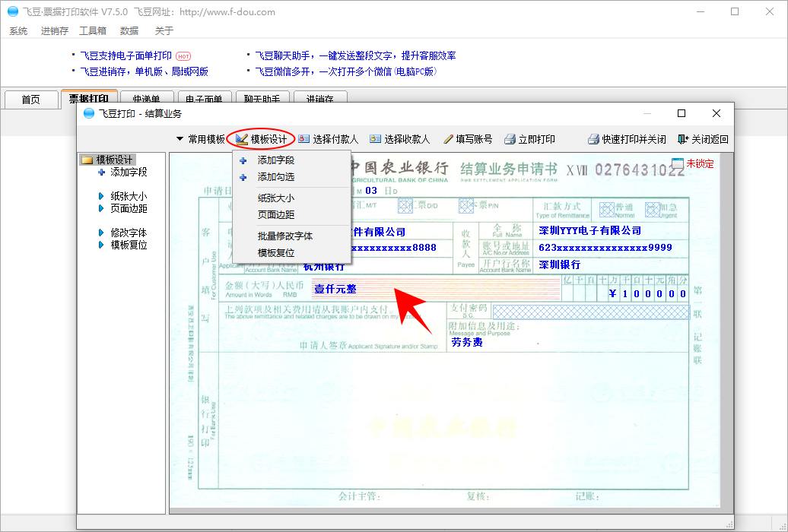Toggle the 加急 Urgent remittance checkbox

[653, 210]
